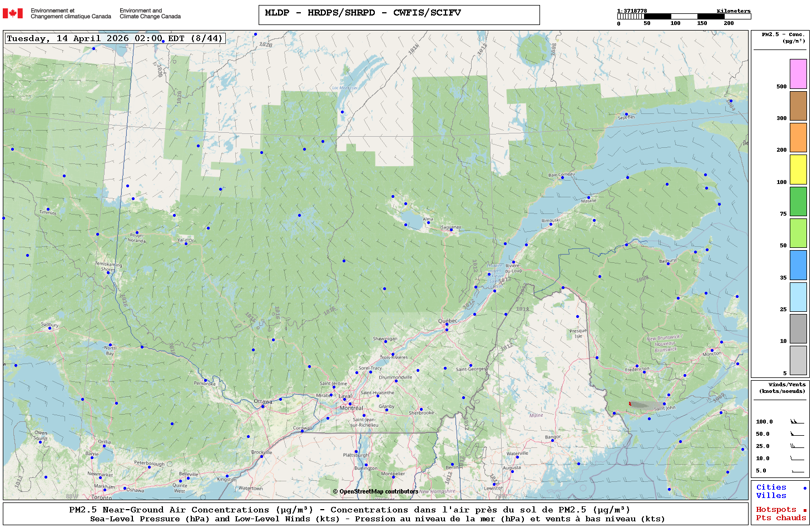Click the Environment and Climate Change Canada text
The width and height of the screenshot is (812, 528).
150,13
